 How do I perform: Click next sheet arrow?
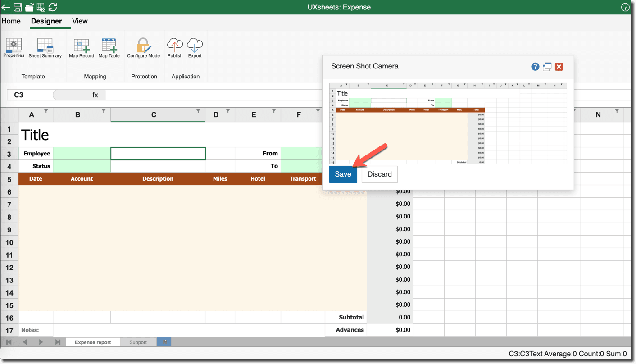pos(41,342)
